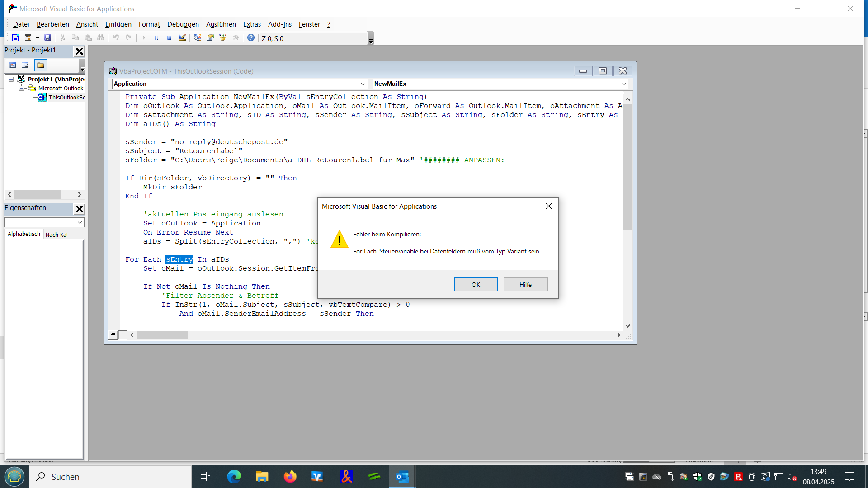Toggle Design Mode ruler icon

[x=182, y=38]
